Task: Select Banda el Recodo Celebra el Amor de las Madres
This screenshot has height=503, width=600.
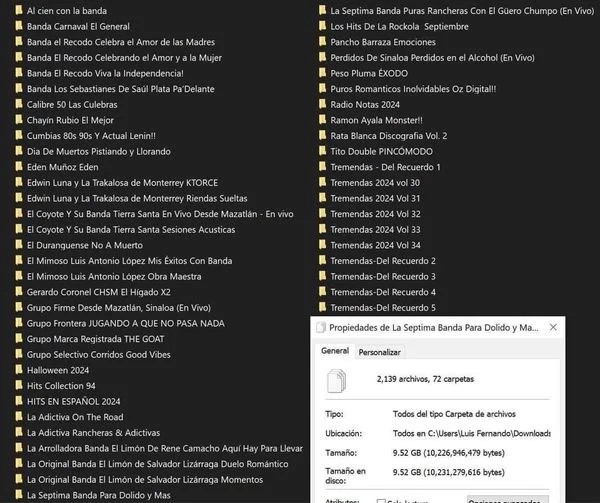Action: (121, 42)
